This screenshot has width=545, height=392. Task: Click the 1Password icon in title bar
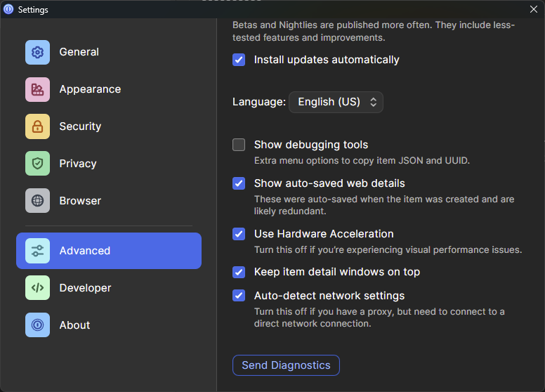tap(9, 10)
